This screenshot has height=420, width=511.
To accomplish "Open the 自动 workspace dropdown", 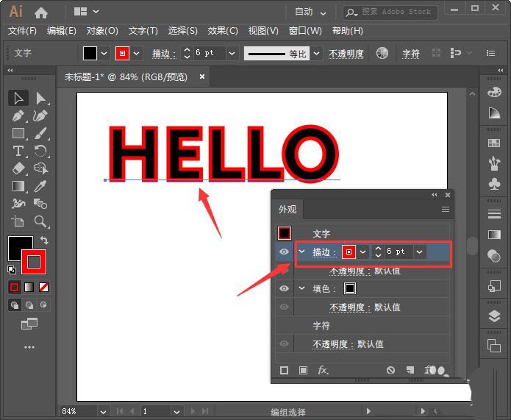I will click(310, 12).
